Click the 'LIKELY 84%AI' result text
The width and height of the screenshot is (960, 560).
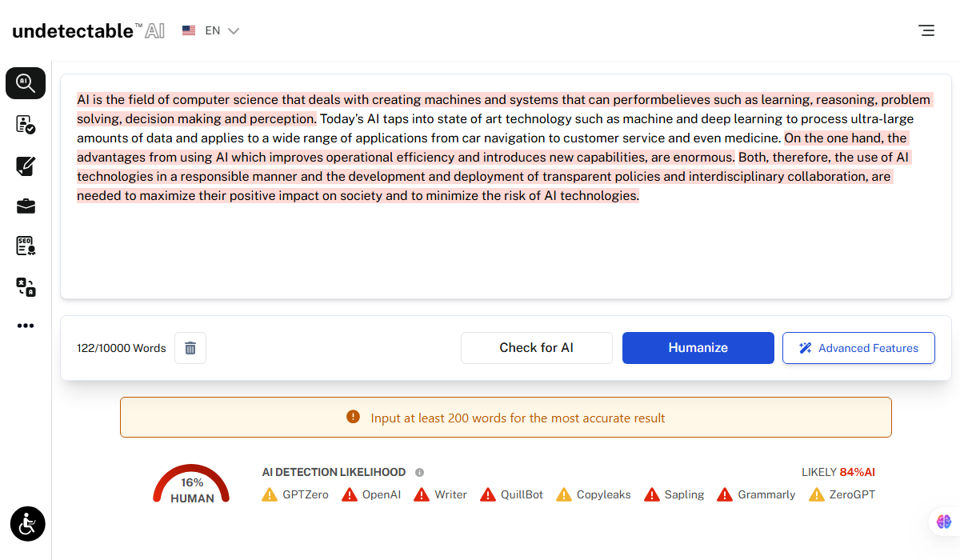(x=838, y=472)
